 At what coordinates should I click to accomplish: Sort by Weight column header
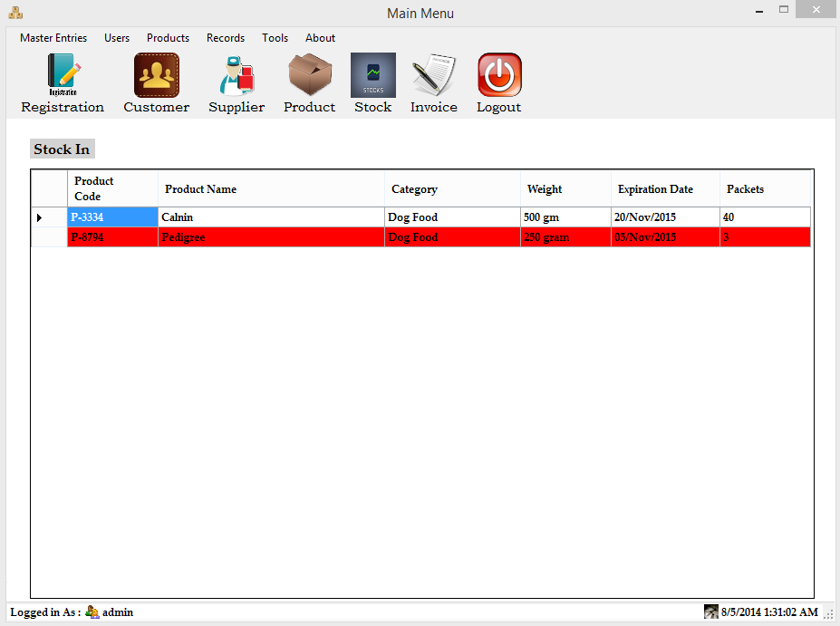click(x=565, y=188)
